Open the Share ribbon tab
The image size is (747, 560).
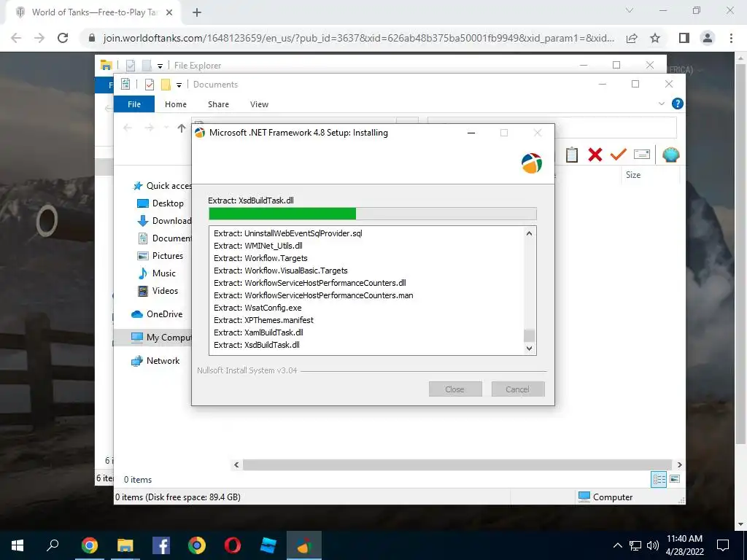(218, 104)
